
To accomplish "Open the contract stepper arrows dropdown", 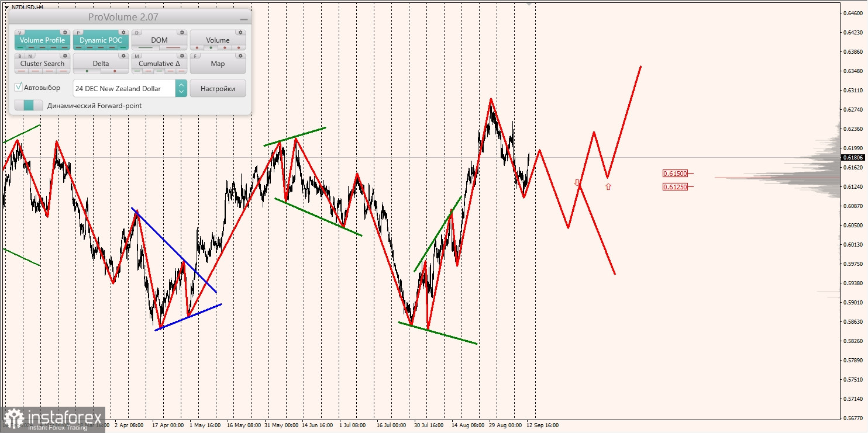I will tap(181, 88).
